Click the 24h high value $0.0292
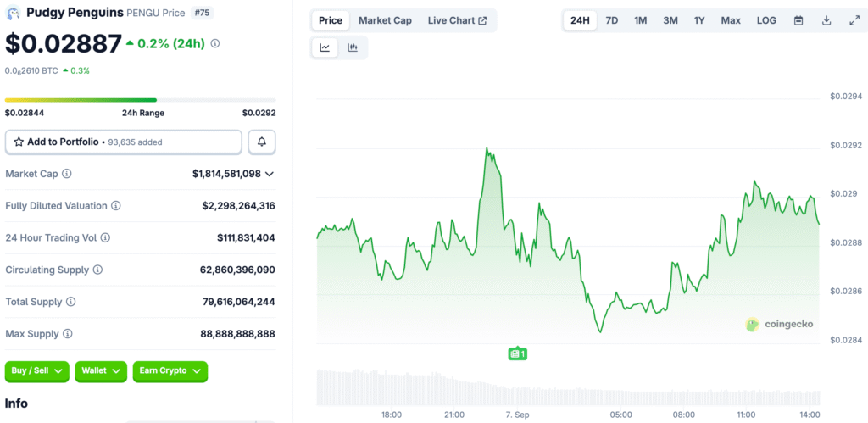The width and height of the screenshot is (868, 423). tap(259, 113)
